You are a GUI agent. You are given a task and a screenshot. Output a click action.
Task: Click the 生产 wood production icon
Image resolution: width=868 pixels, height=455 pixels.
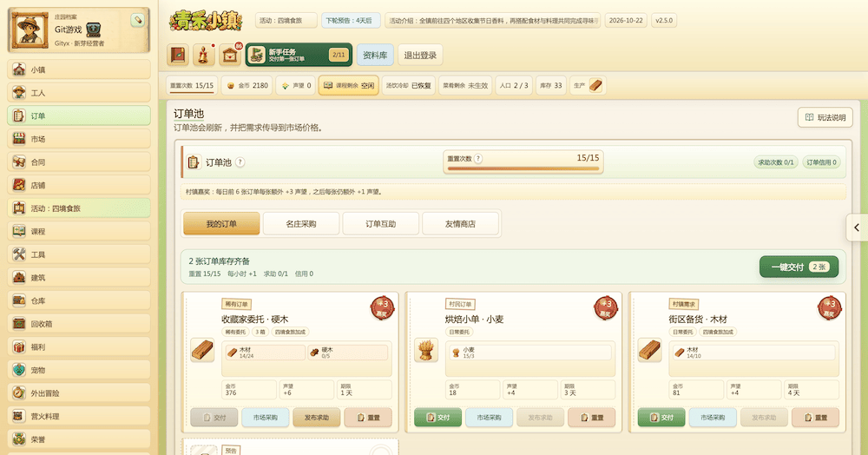[x=595, y=85]
